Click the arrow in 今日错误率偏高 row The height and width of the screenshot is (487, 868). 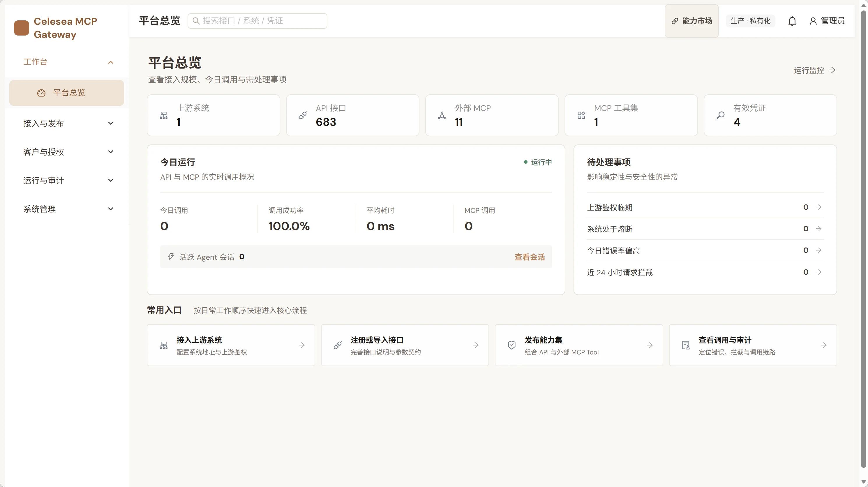819,250
